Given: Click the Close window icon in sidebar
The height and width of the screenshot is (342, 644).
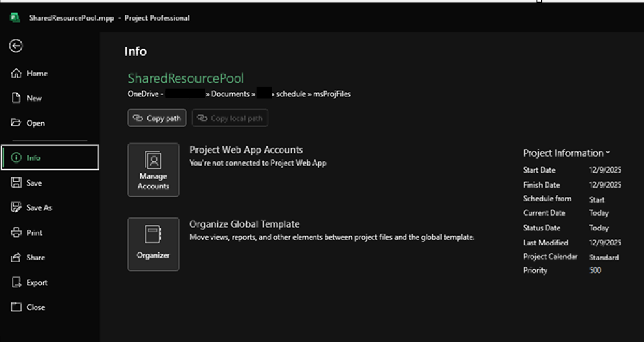Looking at the screenshot, I should (16, 307).
